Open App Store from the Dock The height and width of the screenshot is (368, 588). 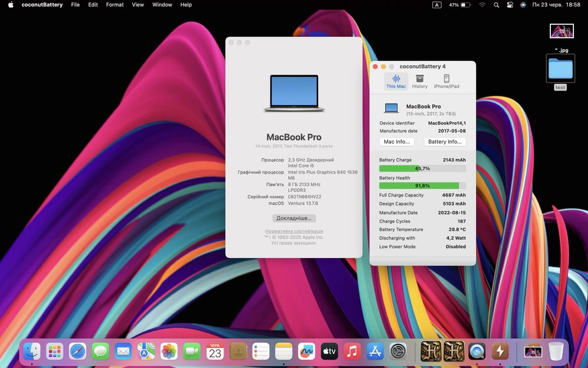click(x=375, y=352)
